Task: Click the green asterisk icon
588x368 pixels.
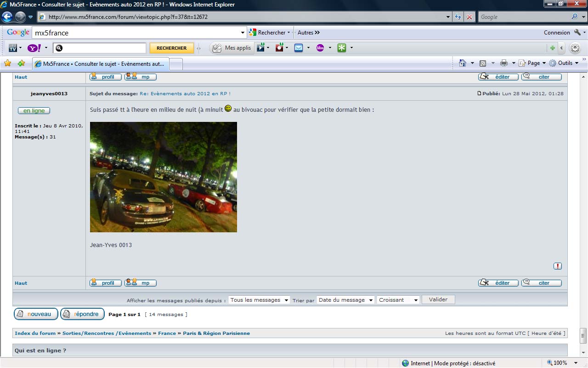Action: [x=342, y=48]
